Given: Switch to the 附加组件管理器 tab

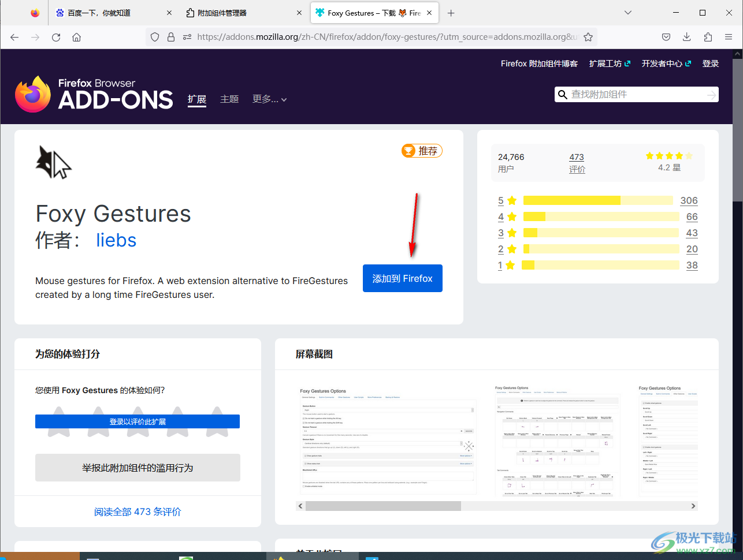Looking at the screenshot, I should 244,13.
